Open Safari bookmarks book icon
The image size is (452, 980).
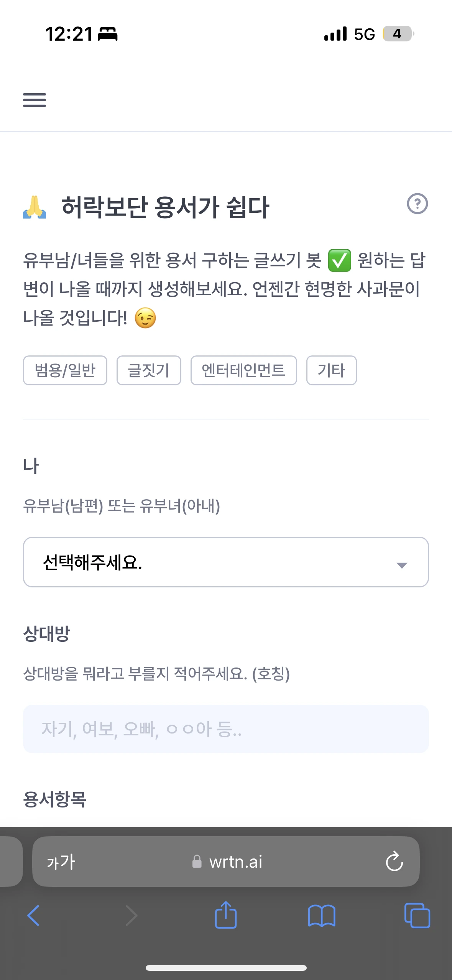(322, 916)
